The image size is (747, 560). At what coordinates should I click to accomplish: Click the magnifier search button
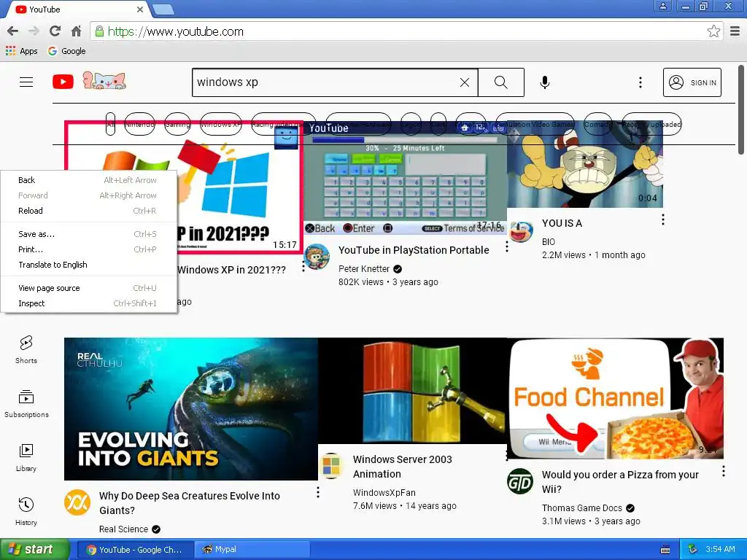[x=500, y=82]
